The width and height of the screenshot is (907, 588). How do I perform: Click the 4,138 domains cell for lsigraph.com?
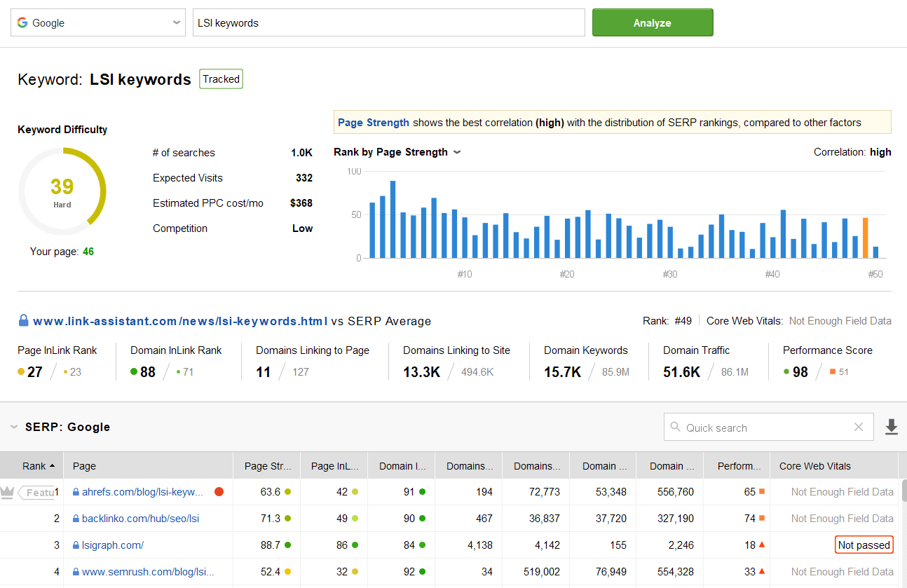(x=468, y=545)
